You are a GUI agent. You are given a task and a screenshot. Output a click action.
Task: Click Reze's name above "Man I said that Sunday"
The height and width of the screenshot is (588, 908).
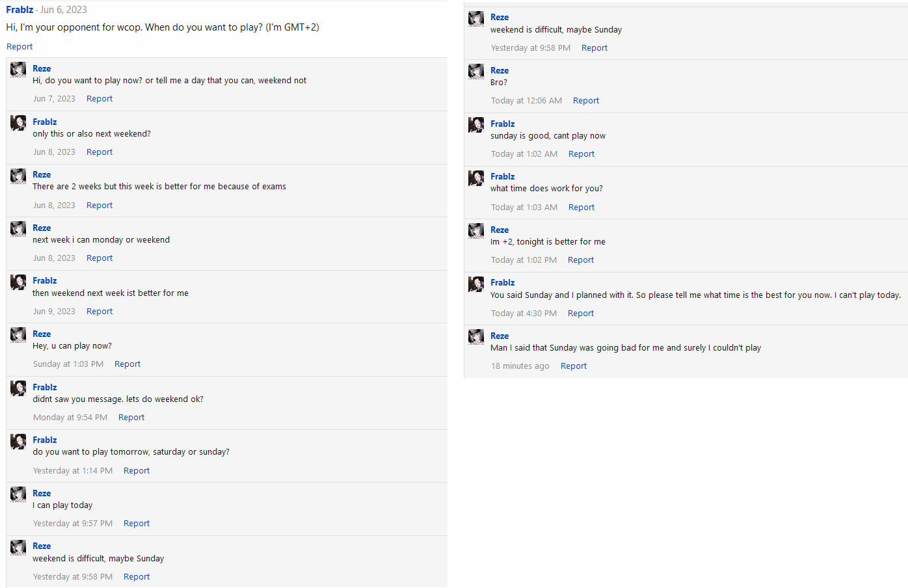click(x=500, y=336)
